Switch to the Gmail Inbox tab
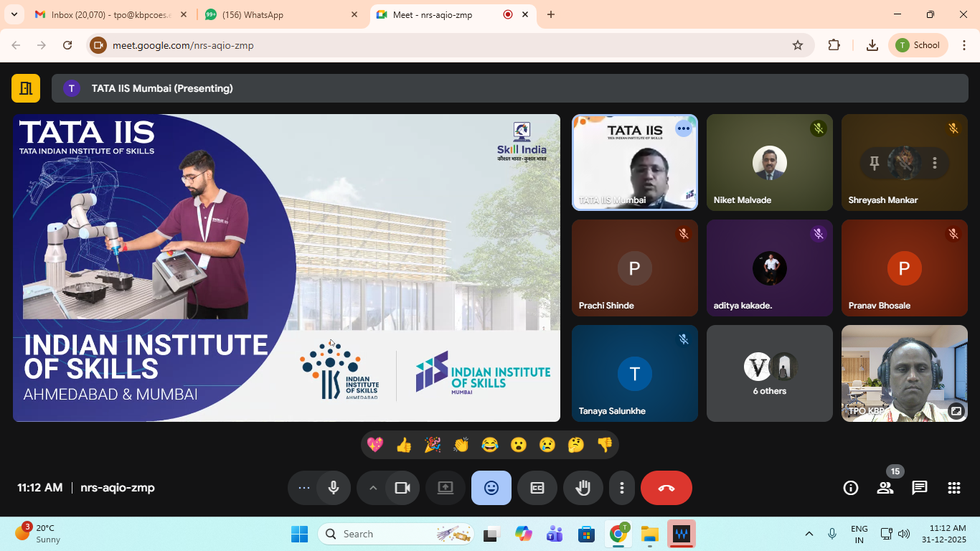Screen dimensions: 980x551 coord(108,14)
